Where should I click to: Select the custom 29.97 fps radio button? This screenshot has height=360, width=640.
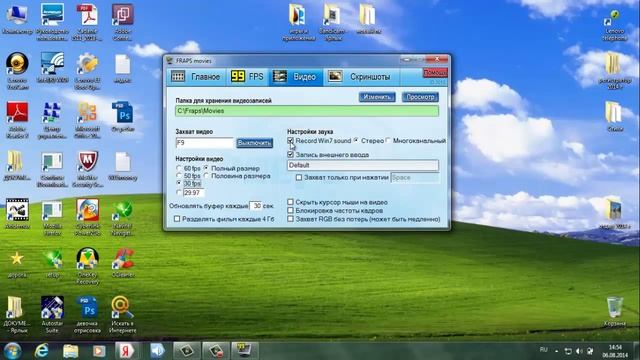(179, 192)
